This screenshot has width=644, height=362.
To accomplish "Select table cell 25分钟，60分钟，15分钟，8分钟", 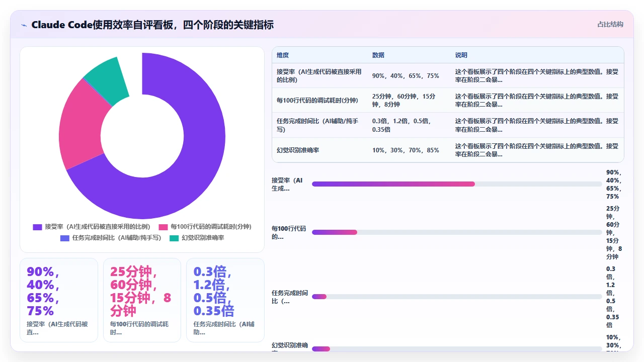I will pyautogui.click(x=409, y=101).
